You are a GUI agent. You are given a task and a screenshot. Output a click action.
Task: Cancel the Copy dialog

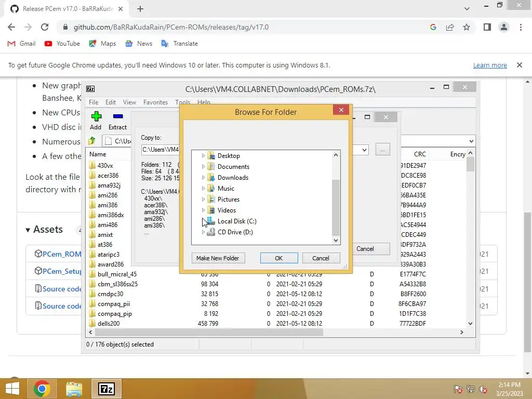coord(371,249)
